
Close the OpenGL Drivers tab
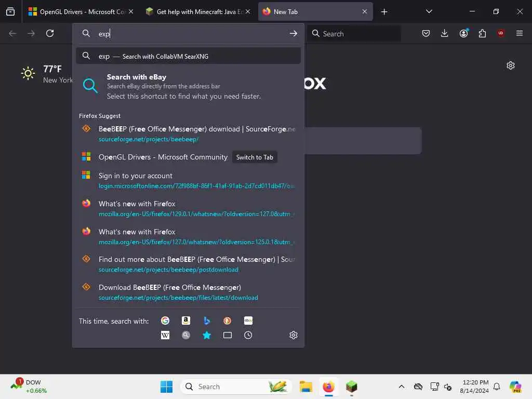131,12
